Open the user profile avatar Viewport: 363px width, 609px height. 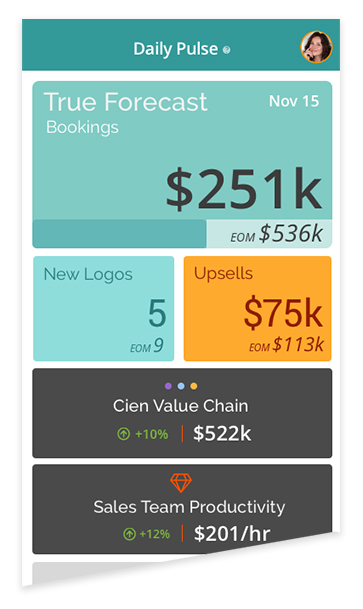pyautogui.click(x=316, y=47)
